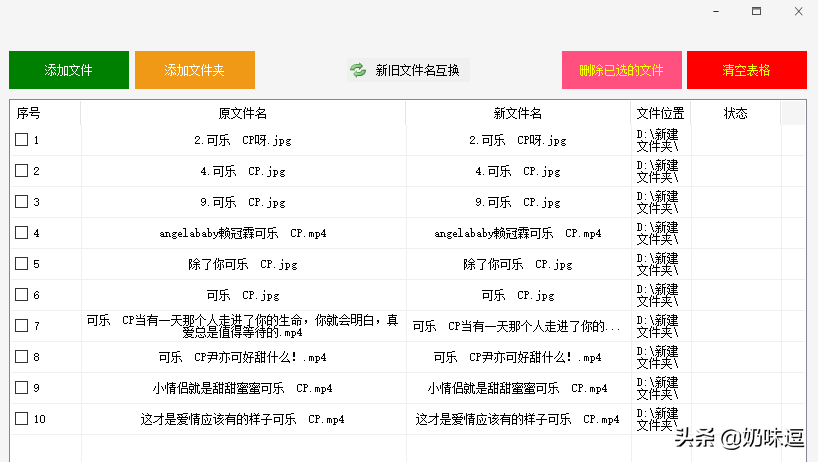
Task: Click the orange 添加文件夹 button
Action: pyautogui.click(x=195, y=70)
